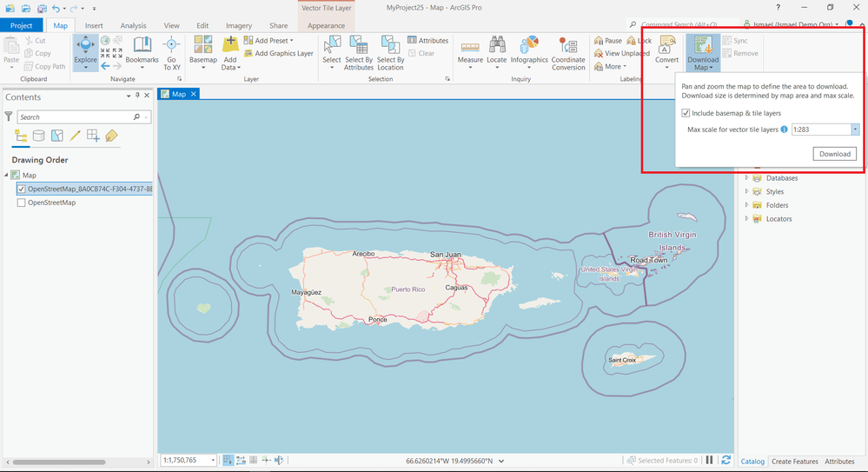Click the Attributes button in Selection group
This screenshot has height=472, width=868.
pos(427,41)
